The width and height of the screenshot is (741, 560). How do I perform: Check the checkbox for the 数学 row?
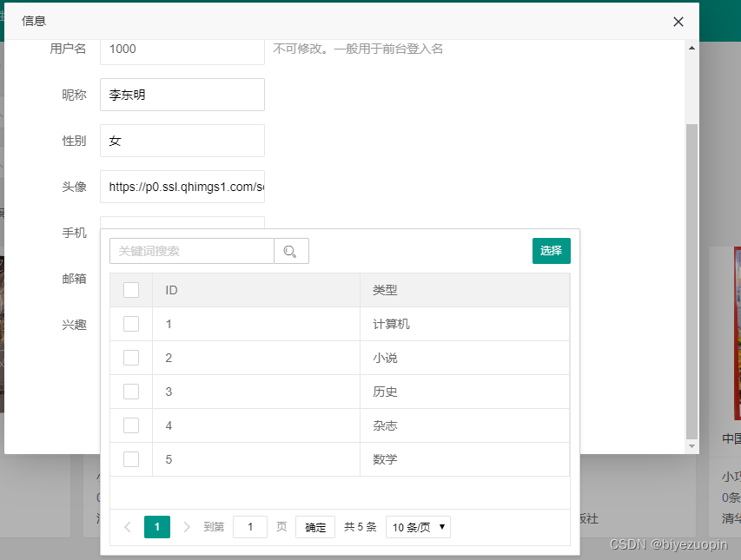(131, 458)
